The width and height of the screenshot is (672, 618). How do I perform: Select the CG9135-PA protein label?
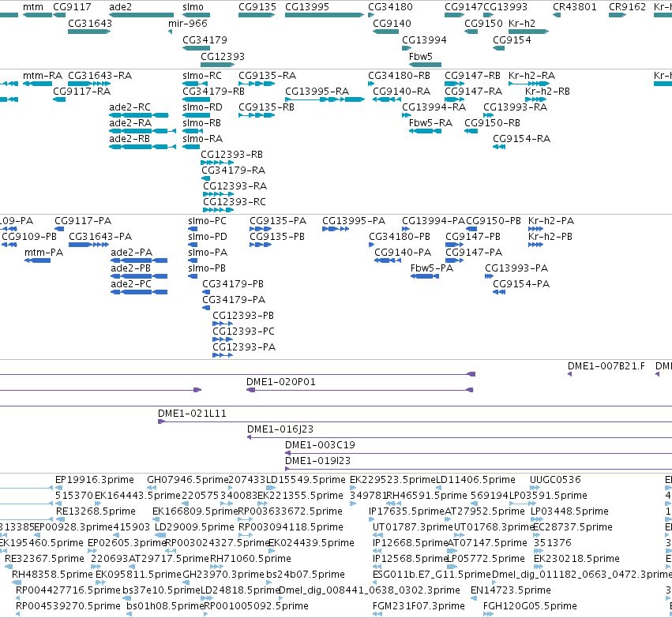pyautogui.click(x=278, y=221)
